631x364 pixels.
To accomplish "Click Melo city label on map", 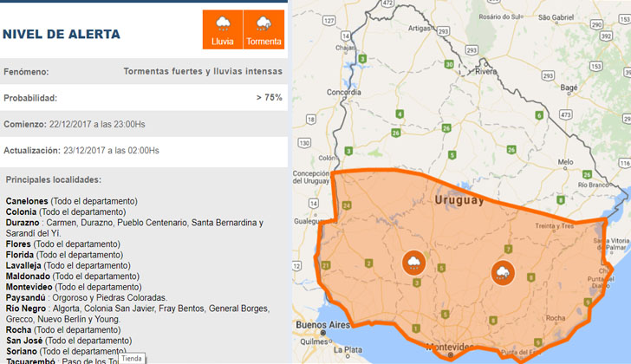I will tap(565, 162).
